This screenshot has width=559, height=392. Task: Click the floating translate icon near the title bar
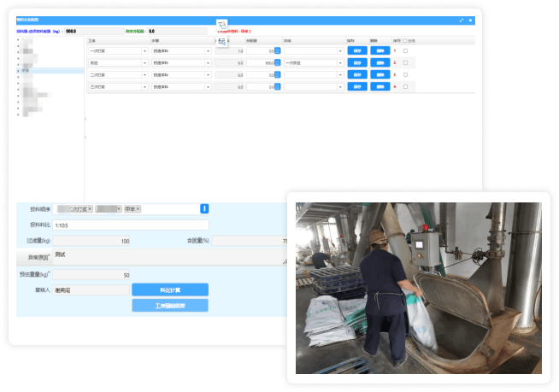click(x=222, y=26)
